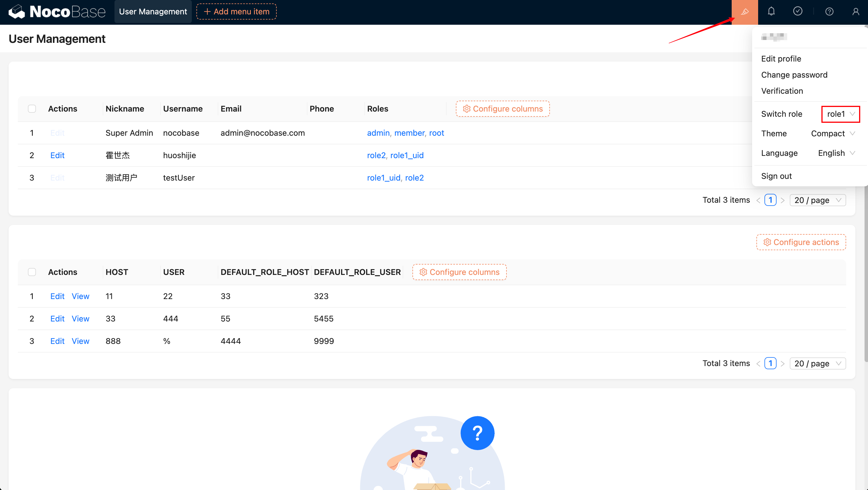Viewport: 868px width, 490px height.
Task: Click the NocoBase logo
Action: [57, 12]
